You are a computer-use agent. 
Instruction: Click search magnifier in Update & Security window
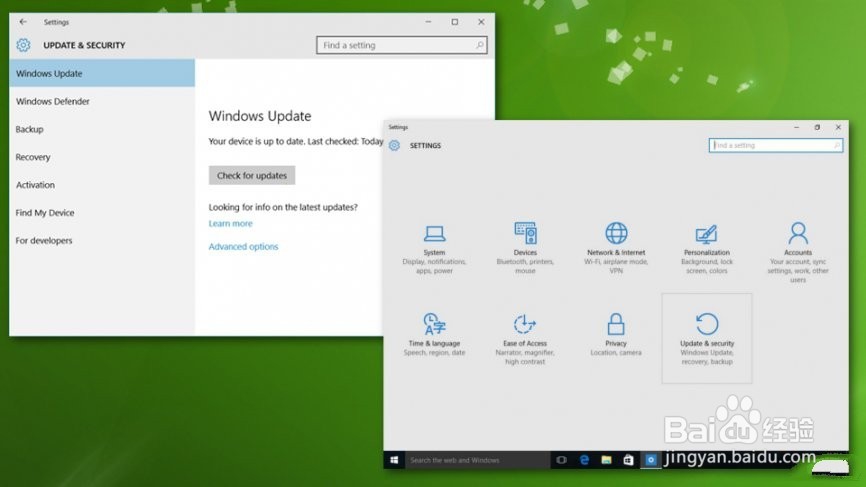pyautogui.click(x=479, y=45)
